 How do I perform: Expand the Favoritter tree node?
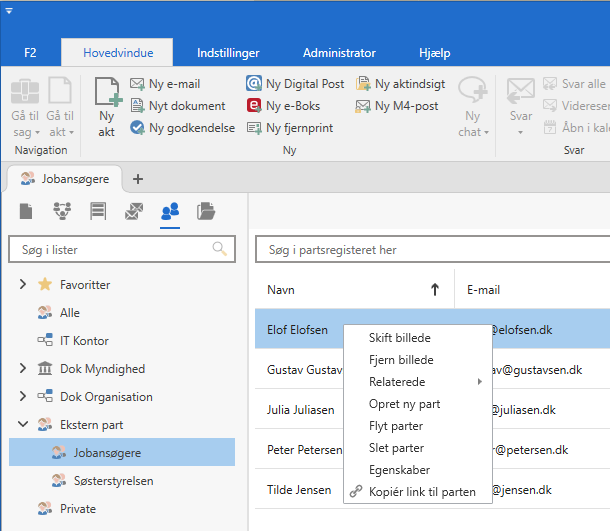pyautogui.click(x=22, y=285)
